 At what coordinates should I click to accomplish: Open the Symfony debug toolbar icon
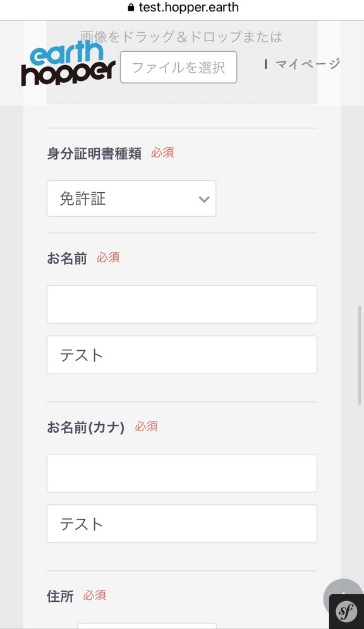pyautogui.click(x=346, y=611)
